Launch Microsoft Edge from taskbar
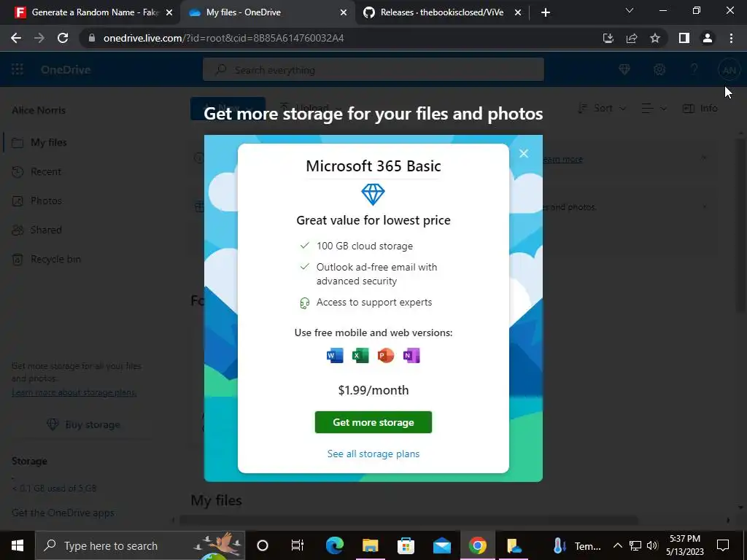 pos(334,545)
